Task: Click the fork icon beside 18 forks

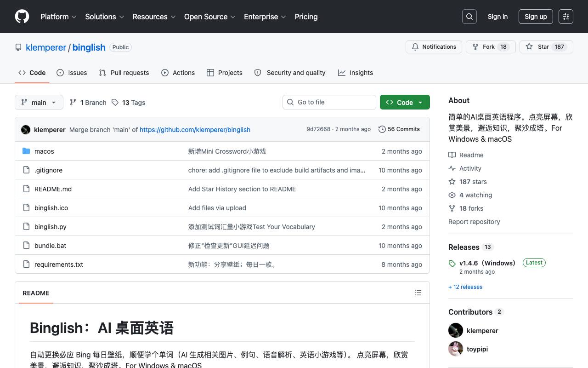Action: pyautogui.click(x=452, y=208)
